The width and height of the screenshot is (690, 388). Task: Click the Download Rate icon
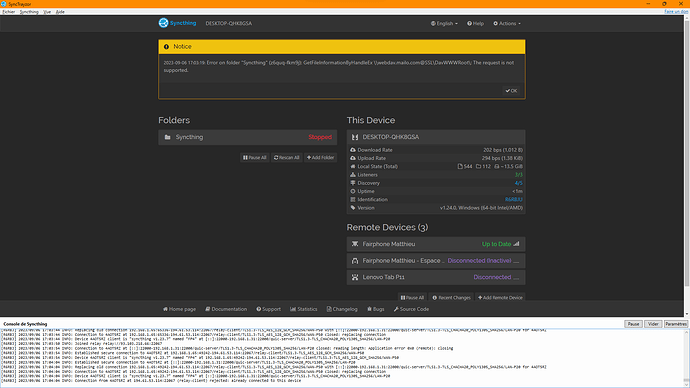point(353,150)
